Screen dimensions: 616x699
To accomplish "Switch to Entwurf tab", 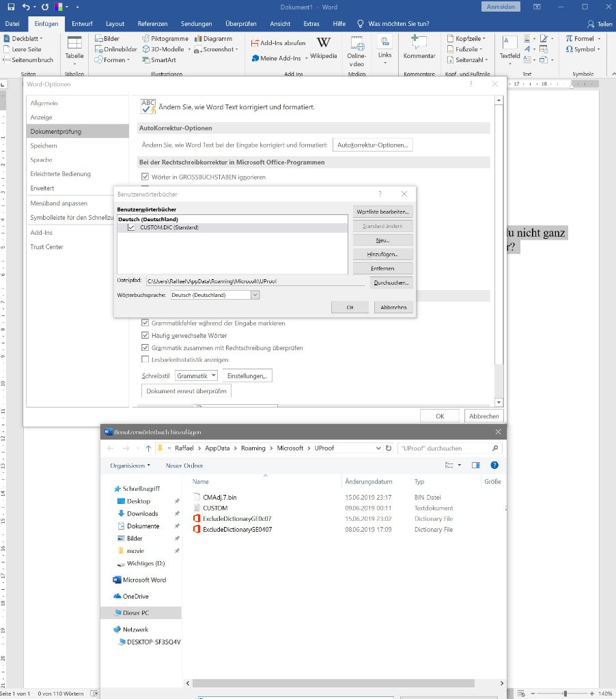I will (x=82, y=24).
